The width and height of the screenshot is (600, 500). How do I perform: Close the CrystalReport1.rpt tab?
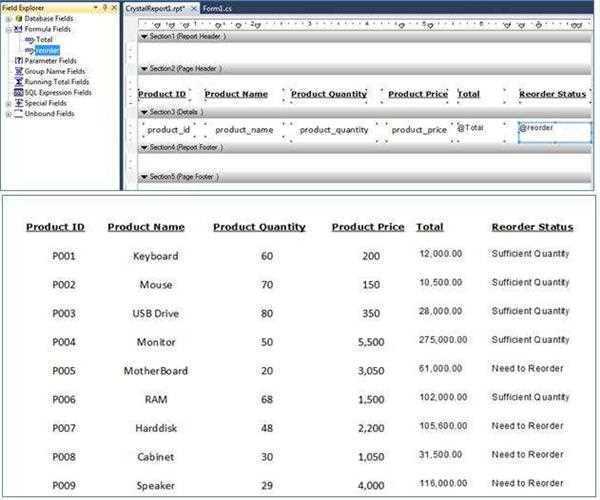pyautogui.click(x=192, y=7)
